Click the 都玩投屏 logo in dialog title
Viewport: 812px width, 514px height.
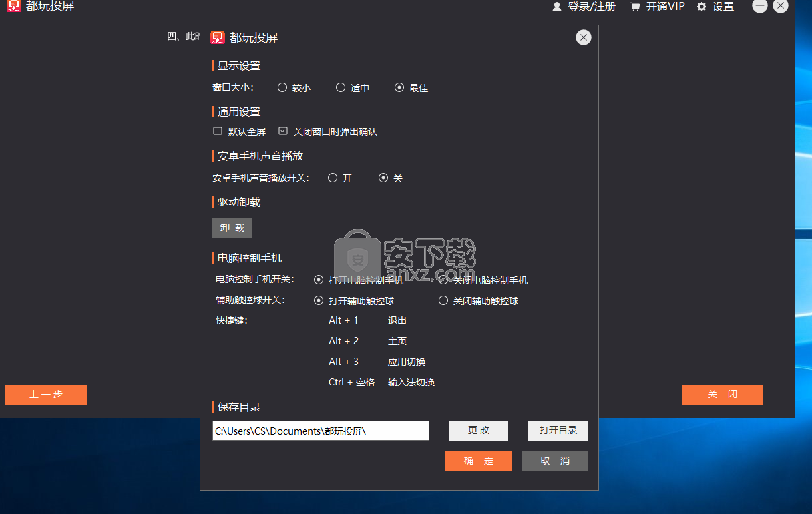(217, 38)
